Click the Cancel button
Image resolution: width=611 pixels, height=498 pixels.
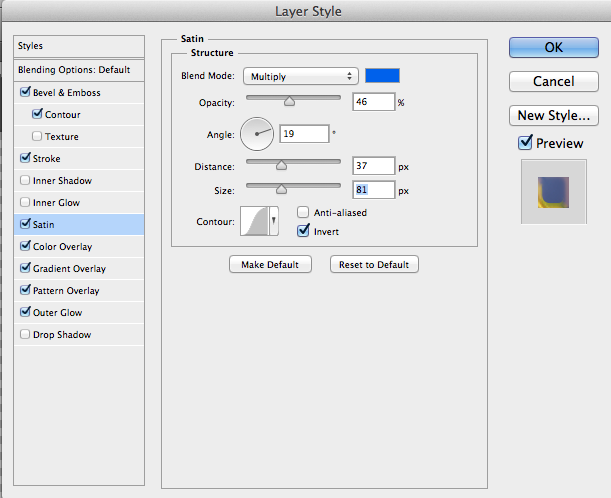tap(554, 81)
